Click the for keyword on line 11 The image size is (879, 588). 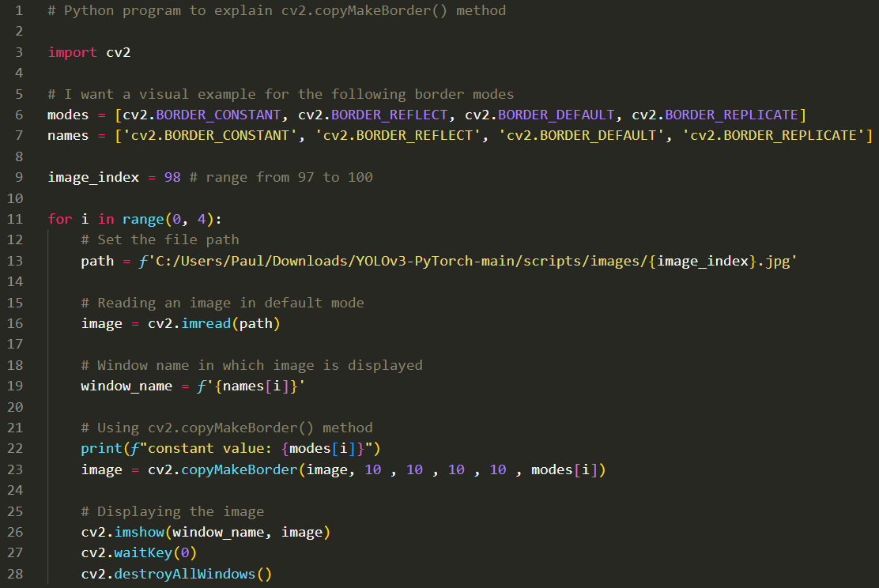point(60,219)
